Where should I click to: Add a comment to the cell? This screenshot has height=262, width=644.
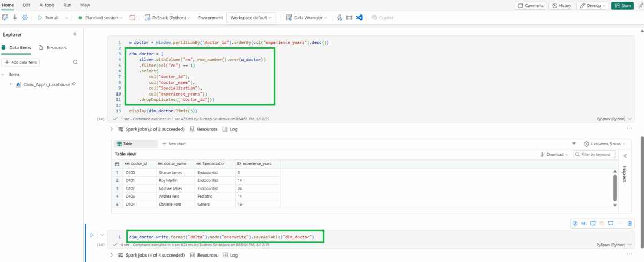[x=610, y=223]
